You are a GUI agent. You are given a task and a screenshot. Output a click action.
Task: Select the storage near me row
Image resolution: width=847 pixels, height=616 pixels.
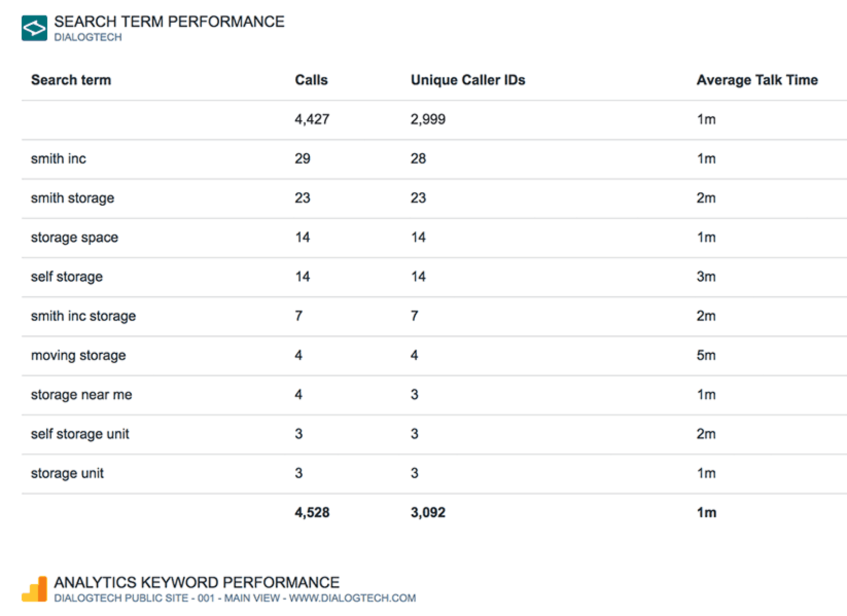(434, 395)
